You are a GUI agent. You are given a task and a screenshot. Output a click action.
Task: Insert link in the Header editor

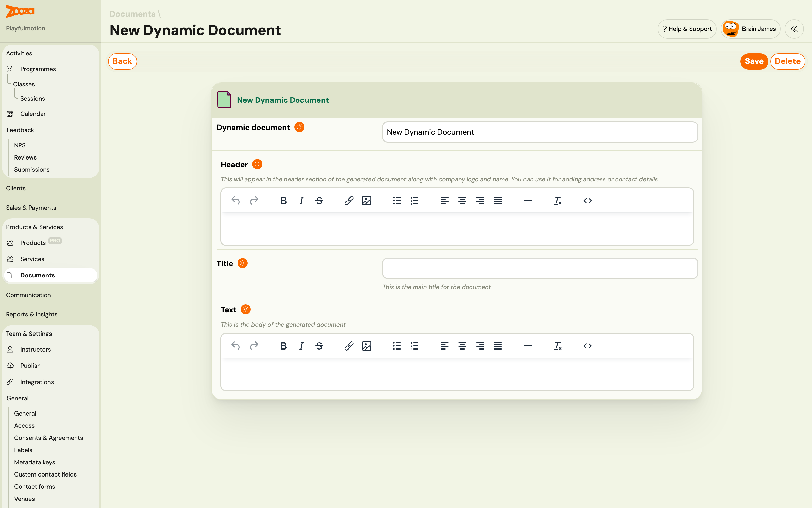pos(349,201)
